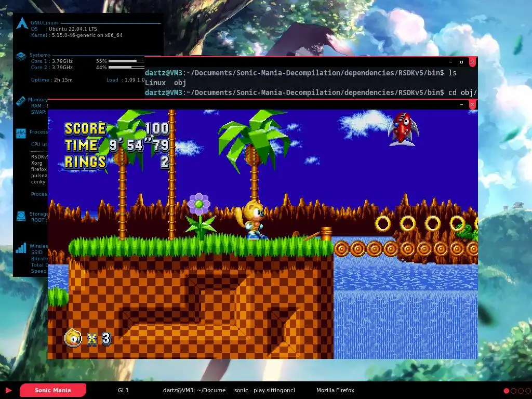
Task: Click the Ray lives icon in the HUD
Action: (73, 338)
